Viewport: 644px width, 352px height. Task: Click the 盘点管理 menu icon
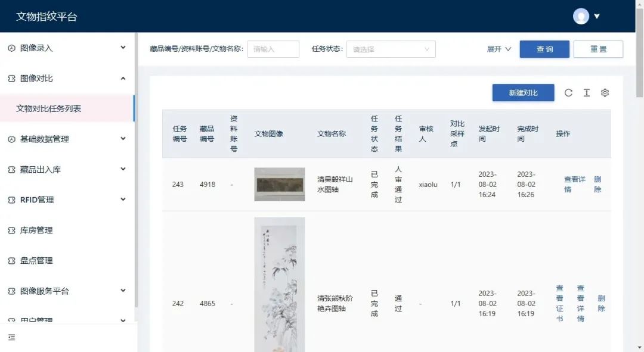(x=11, y=260)
